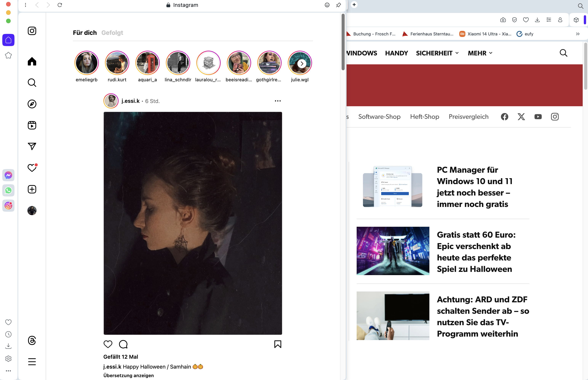Screen dimensions: 588x380
Task: Open post options via three-dots menu
Action: pyautogui.click(x=277, y=101)
